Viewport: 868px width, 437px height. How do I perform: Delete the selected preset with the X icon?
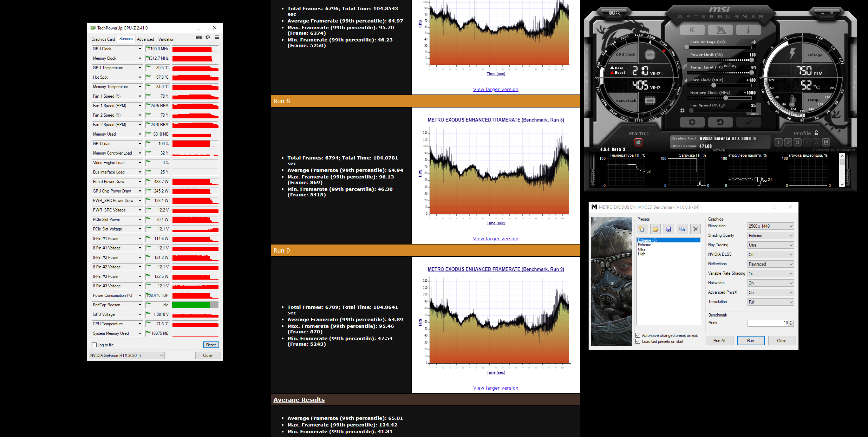[695, 229]
